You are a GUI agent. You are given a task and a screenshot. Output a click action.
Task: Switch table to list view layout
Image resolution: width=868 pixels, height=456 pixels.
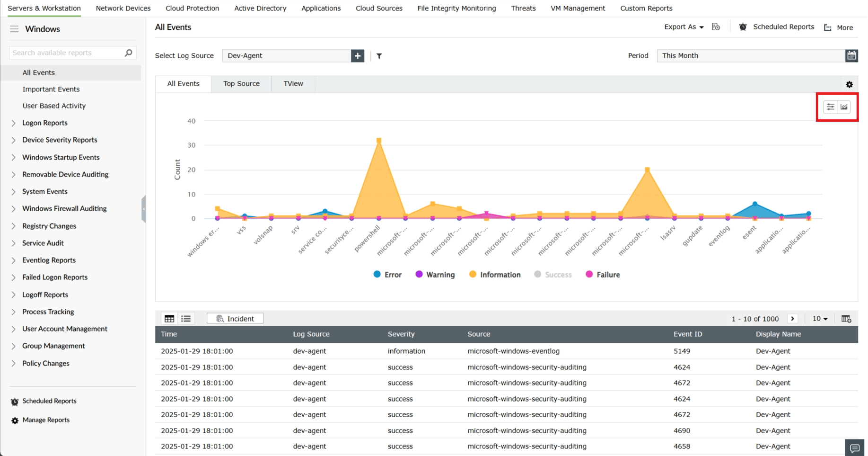coord(185,318)
